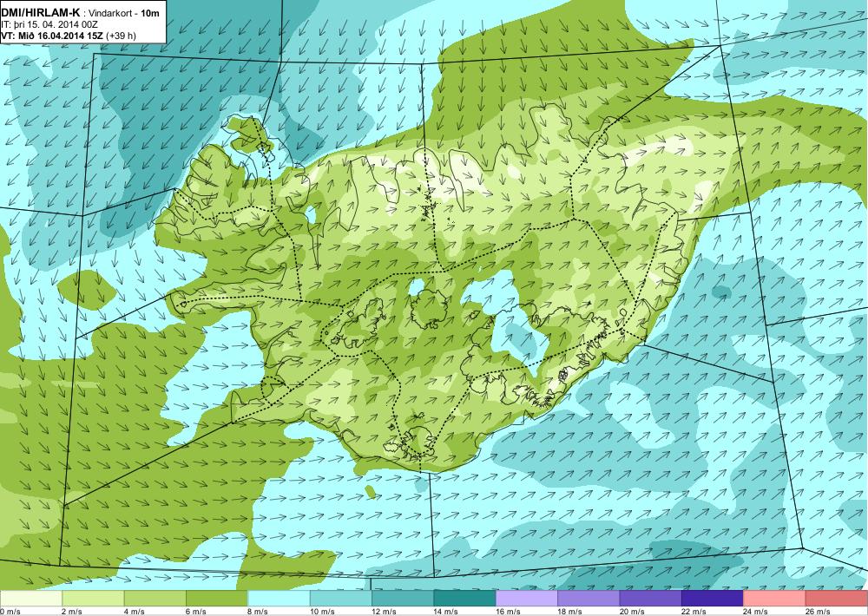Select the pale yellow 0–2 m/s legend swatch
868x616 pixels.
coord(31,599)
